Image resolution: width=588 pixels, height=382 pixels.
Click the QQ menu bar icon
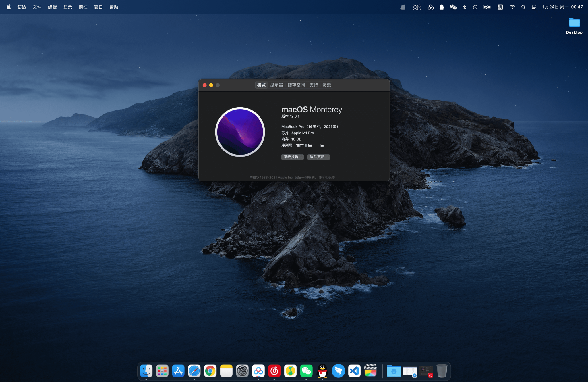[x=442, y=7]
